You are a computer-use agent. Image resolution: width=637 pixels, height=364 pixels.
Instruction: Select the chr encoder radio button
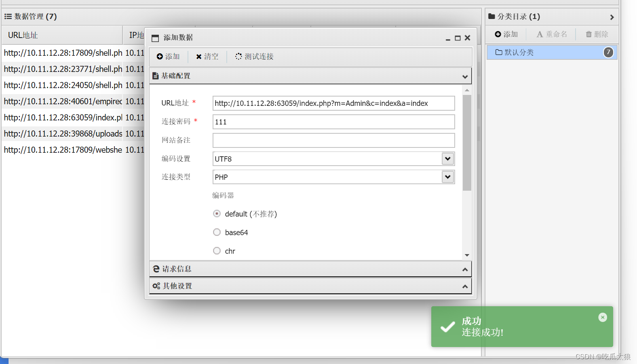click(217, 251)
